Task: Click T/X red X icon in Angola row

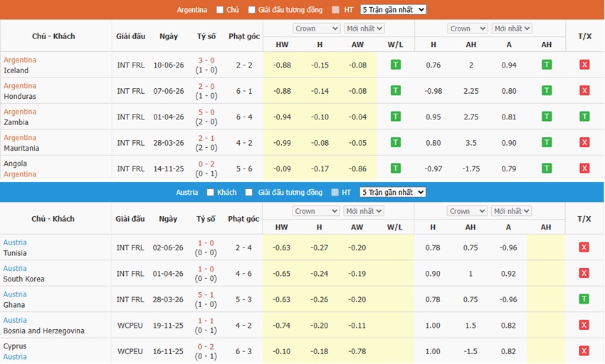Action: coord(584,168)
